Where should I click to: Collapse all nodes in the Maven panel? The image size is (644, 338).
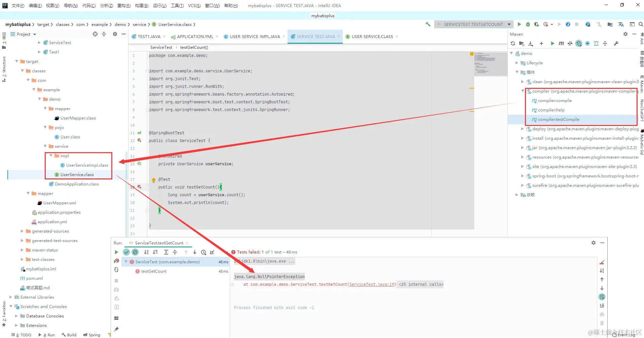(605, 43)
